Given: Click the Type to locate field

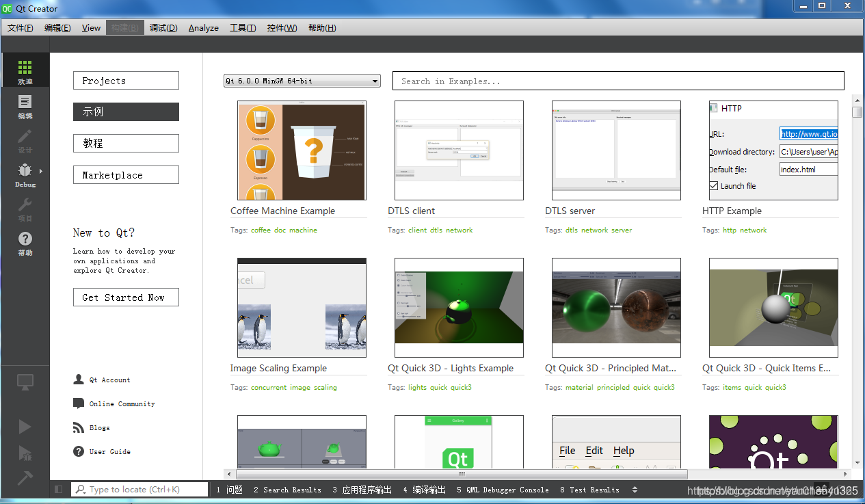Looking at the screenshot, I should tap(139, 490).
